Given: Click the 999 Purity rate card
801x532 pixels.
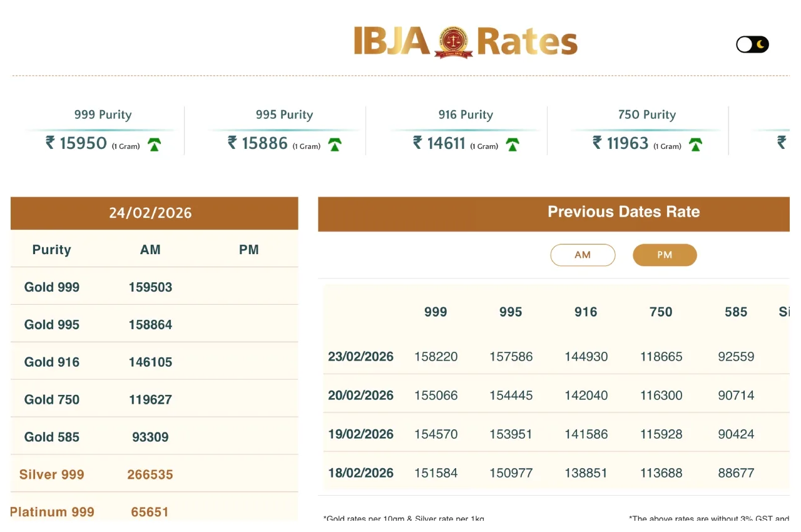Looking at the screenshot, I should point(103,130).
